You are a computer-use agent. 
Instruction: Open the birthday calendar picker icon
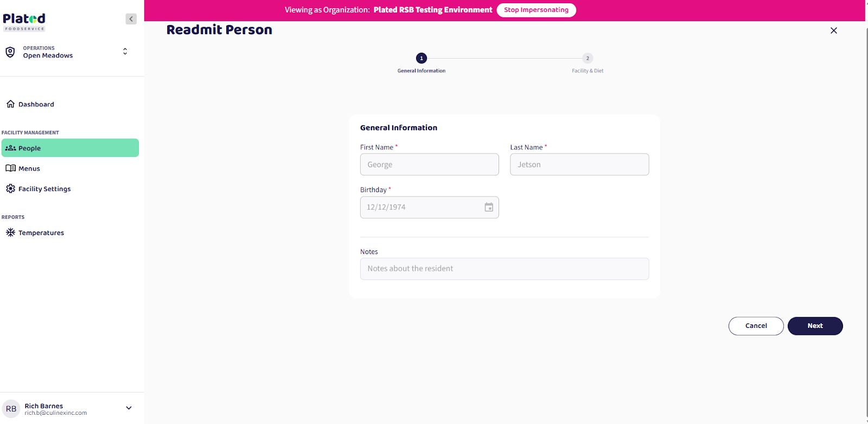pyautogui.click(x=489, y=207)
